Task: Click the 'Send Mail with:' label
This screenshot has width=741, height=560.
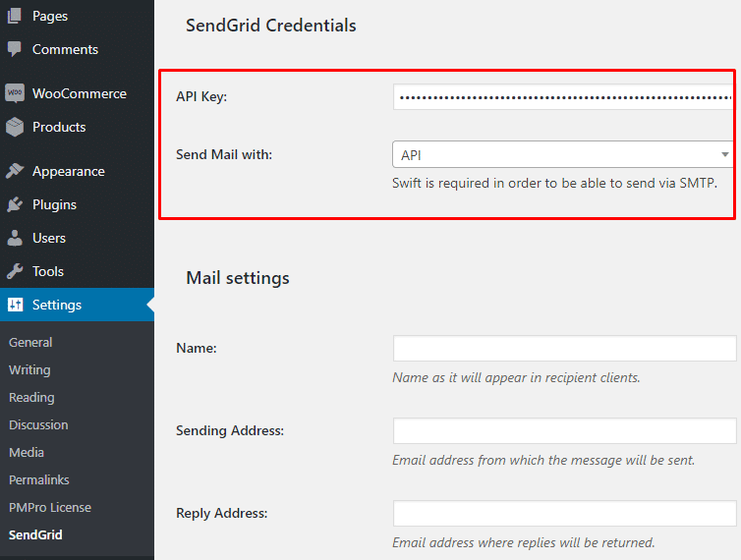Action: click(224, 154)
